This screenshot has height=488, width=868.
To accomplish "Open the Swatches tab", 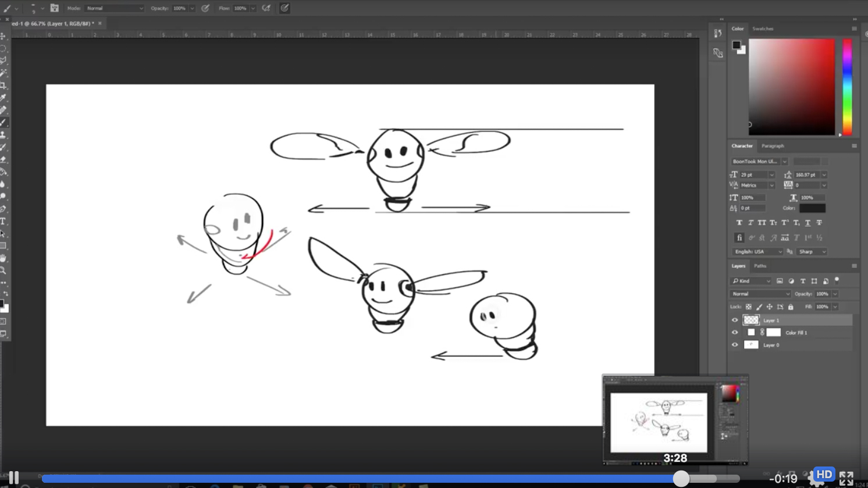I will pos(763,29).
